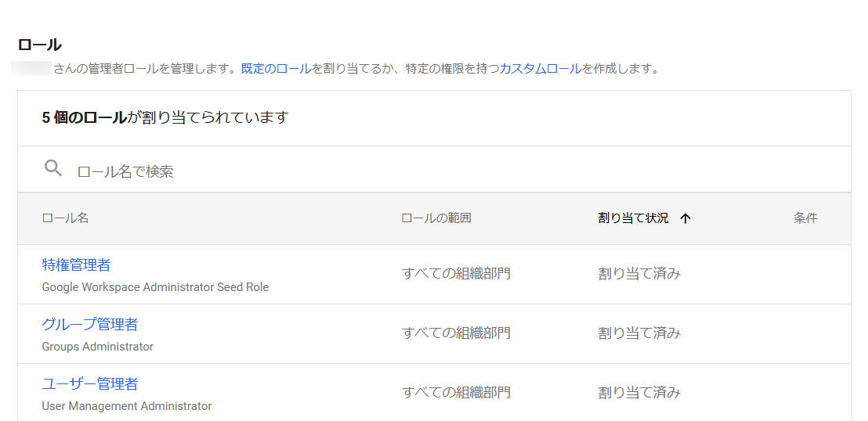Click the ascending sort arrow beside 割り当て状況

pos(685,218)
